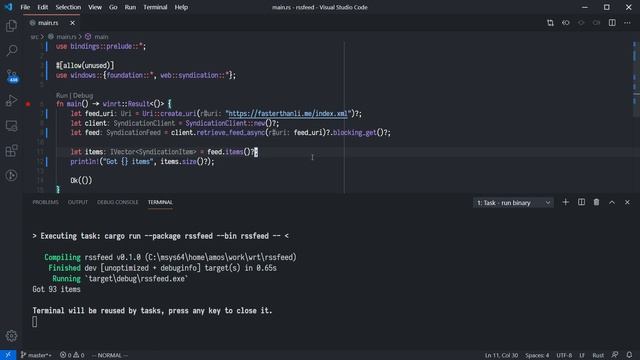
Task: Kill the terminal with trash icon
Action: pyautogui.click(x=596, y=202)
